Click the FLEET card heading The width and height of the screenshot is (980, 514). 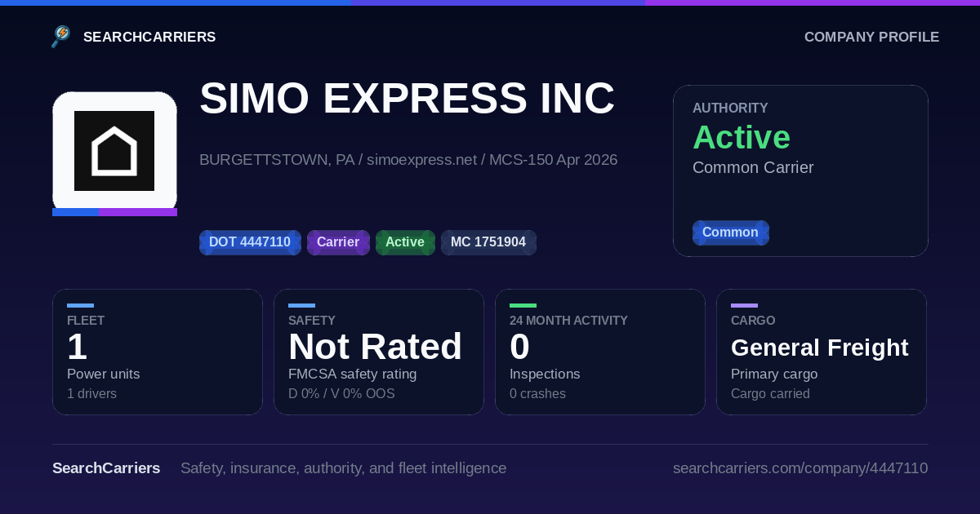coord(86,321)
